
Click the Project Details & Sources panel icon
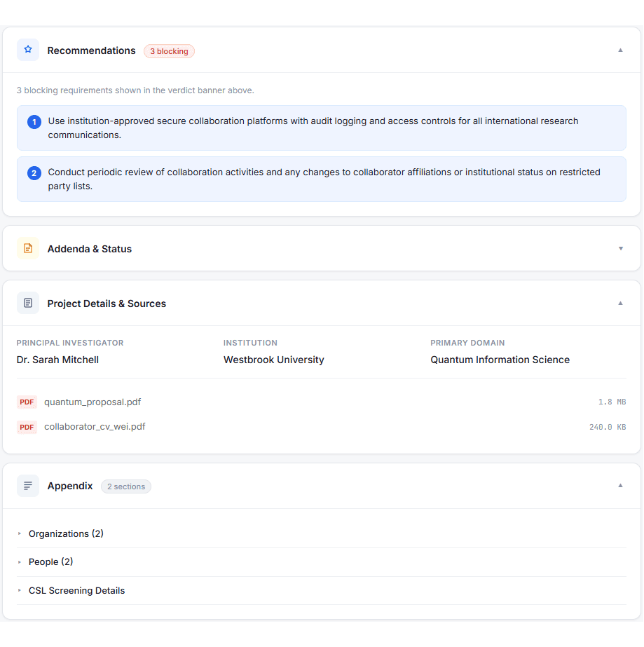27,303
